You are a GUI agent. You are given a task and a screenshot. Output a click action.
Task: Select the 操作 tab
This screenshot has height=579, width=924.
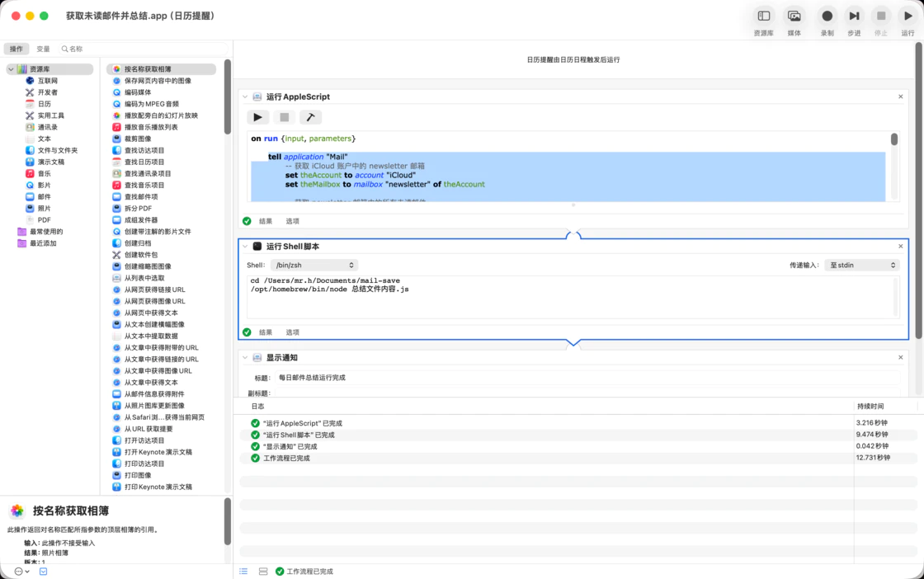16,49
